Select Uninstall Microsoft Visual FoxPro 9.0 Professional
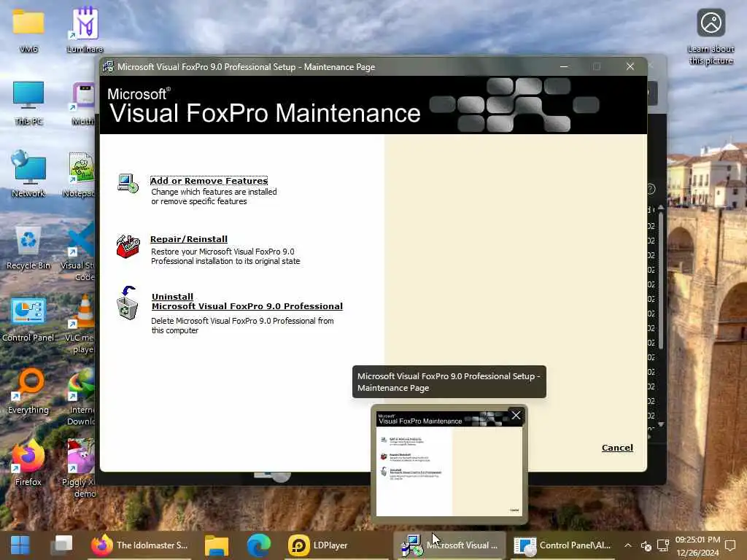This screenshot has width=747, height=560. pyautogui.click(x=247, y=301)
